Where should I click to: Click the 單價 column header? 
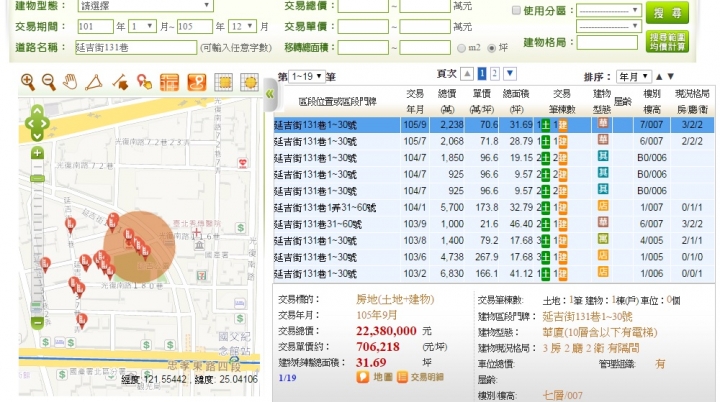coord(481,101)
